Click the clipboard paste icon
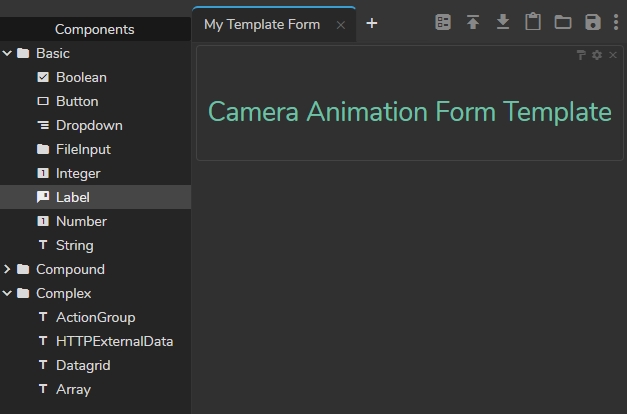The height and width of the screenshot is (414, 627). [x=533, y=22]
